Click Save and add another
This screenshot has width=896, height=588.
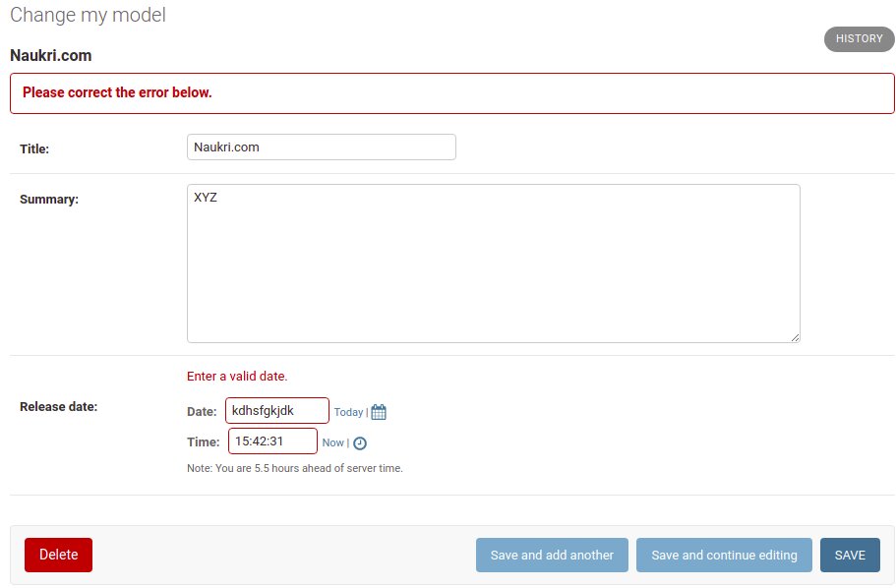coord(552,555)
